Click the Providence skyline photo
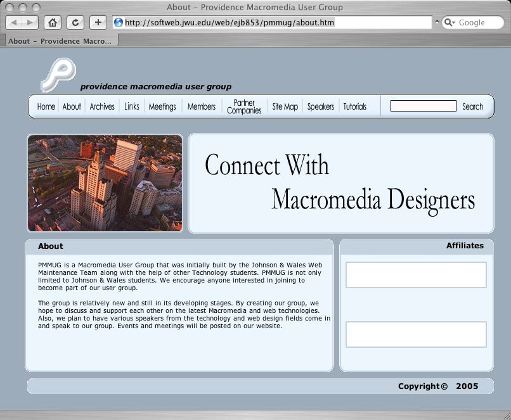Image resolution: width=511 pixels, height=420 pixels. point(105,183)
